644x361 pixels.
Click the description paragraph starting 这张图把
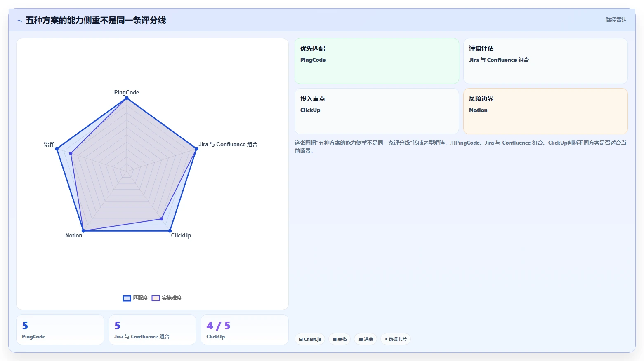(x=460, y=147)
